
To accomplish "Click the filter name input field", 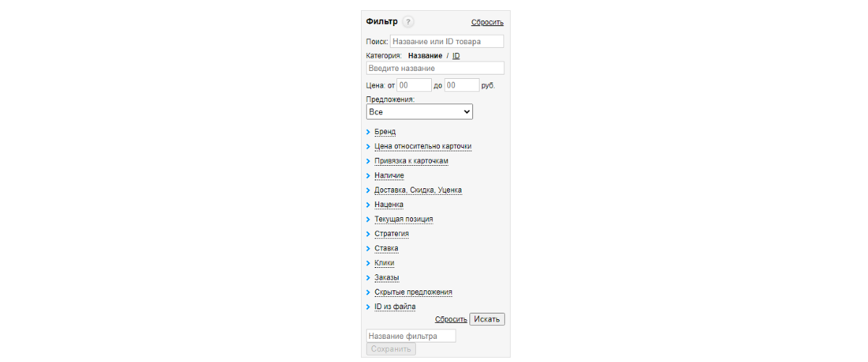I will pos(411,336).
